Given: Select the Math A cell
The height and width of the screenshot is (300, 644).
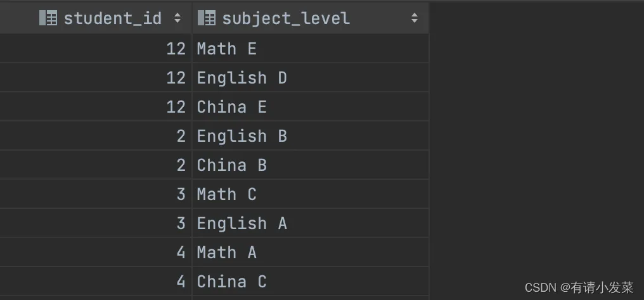Looking at the screenshot, I should 226,253.
